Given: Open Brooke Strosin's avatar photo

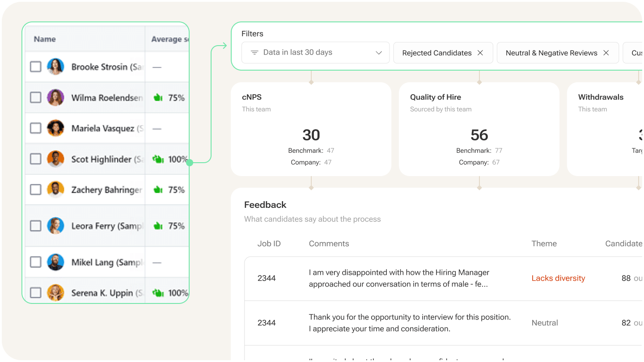Looking at the screenshot, I should [55, 67].
